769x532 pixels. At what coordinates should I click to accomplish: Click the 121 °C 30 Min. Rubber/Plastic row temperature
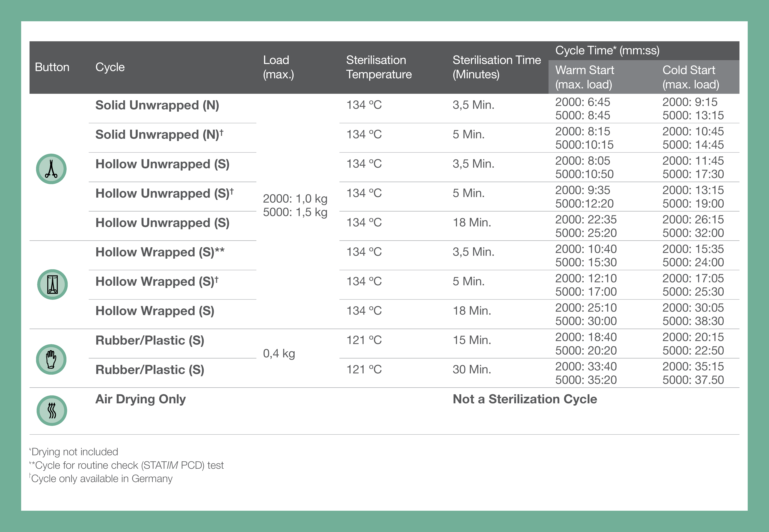coord(364,369)
